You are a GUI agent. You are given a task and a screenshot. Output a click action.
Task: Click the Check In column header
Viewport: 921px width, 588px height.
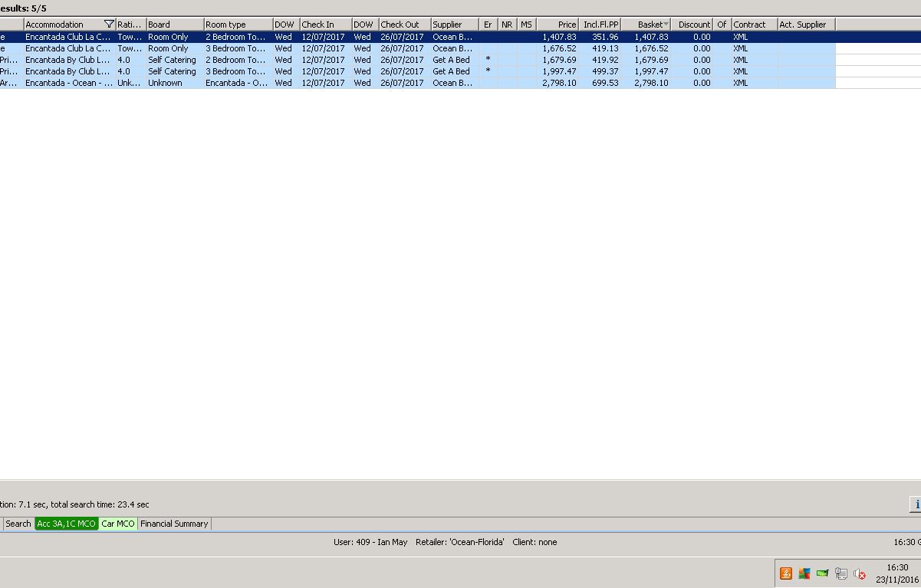326,25
